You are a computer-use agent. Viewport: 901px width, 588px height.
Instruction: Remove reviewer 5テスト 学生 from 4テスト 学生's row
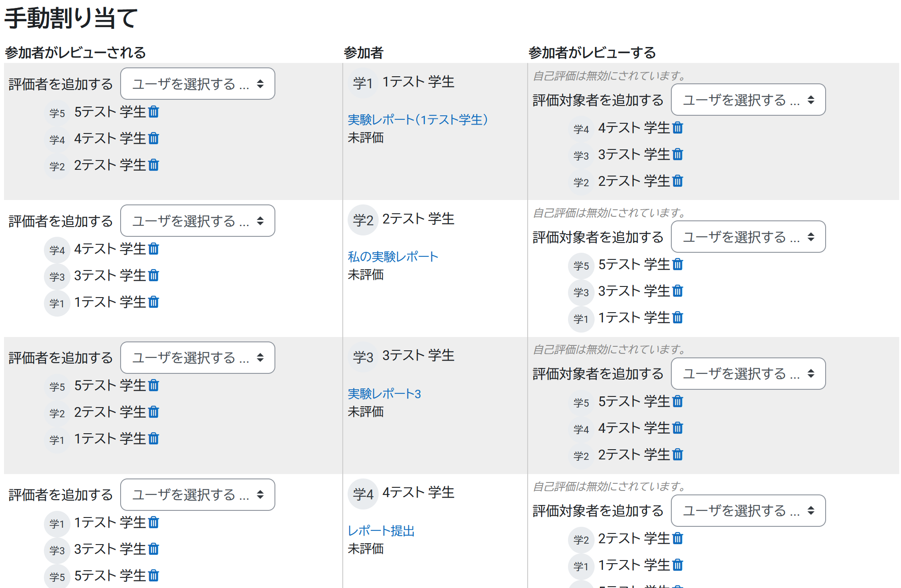pos(153,576)
